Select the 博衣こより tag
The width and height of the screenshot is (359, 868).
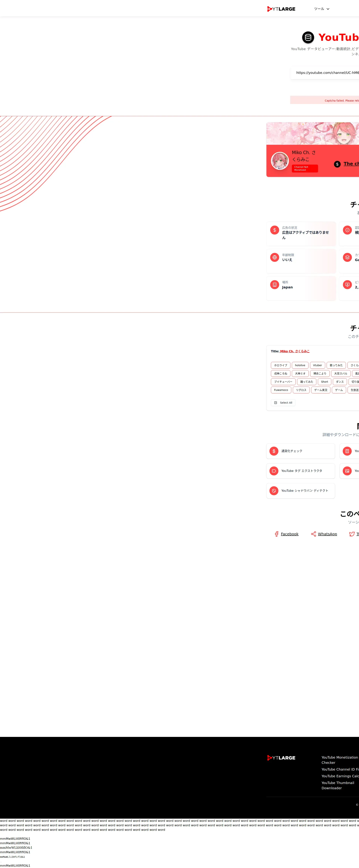(x=320, y=374)
